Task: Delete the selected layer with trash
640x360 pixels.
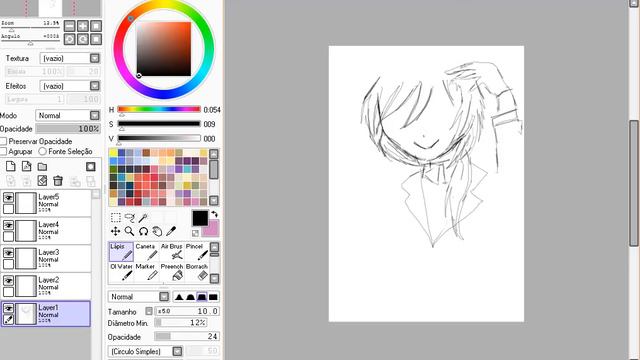Action: 58,181
